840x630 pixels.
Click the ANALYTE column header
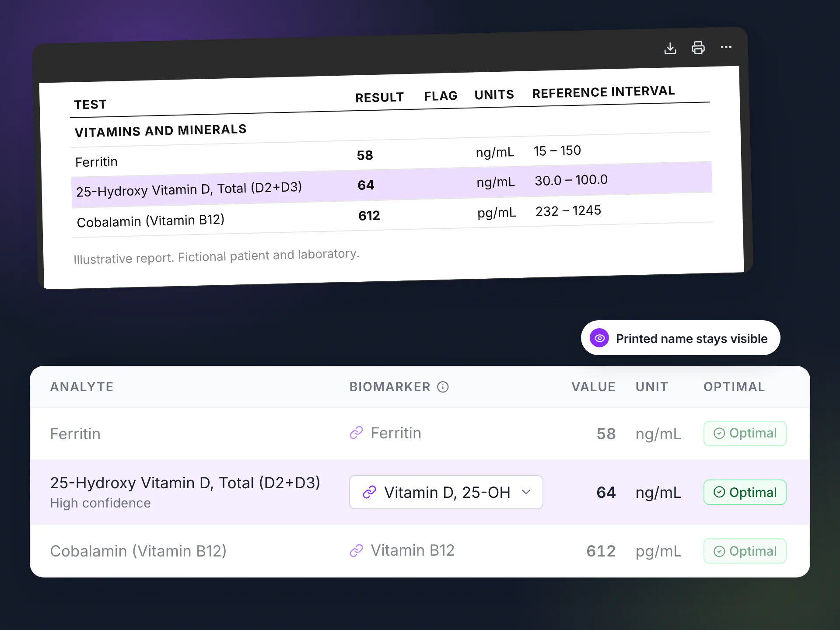pyautogui.click(x=82, y=387)
